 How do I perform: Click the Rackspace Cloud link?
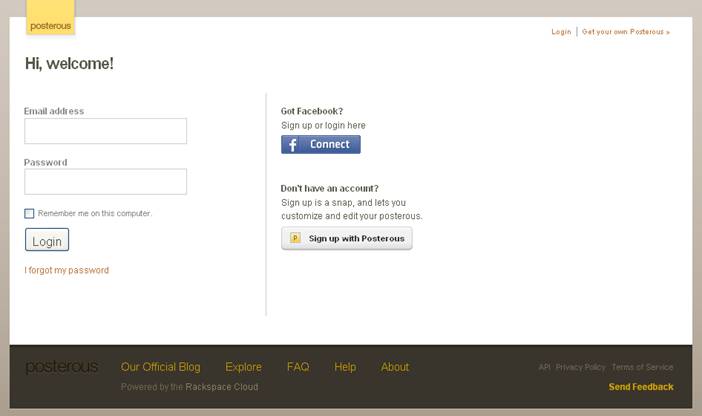(x=222, y=387)
